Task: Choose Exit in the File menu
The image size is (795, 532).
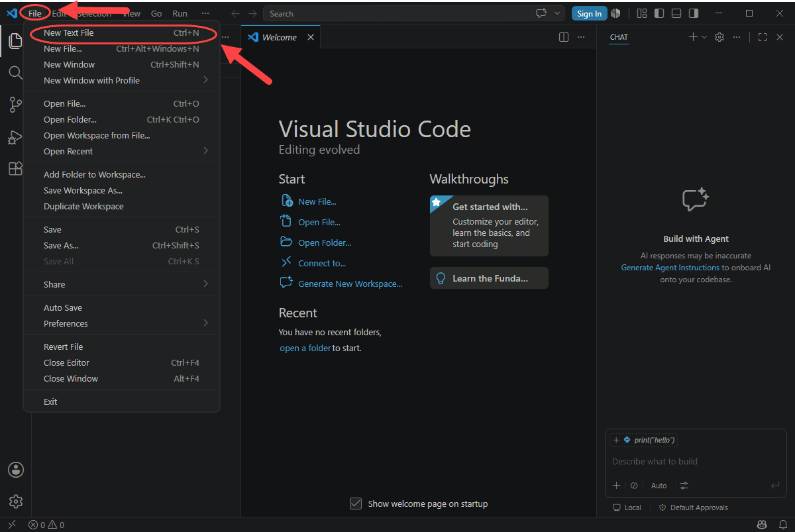Action: pyautogui.click(x=121, y=401)
